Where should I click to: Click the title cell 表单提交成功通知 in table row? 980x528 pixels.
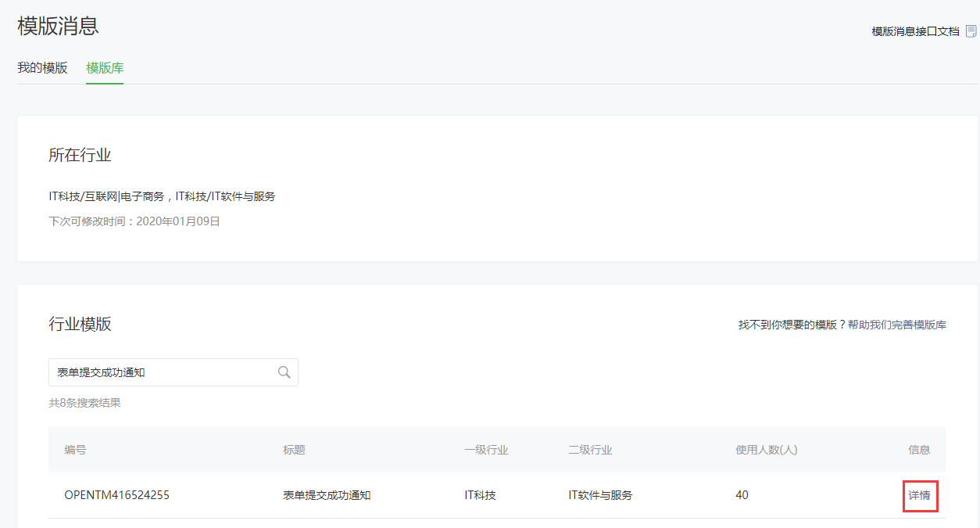327,495
